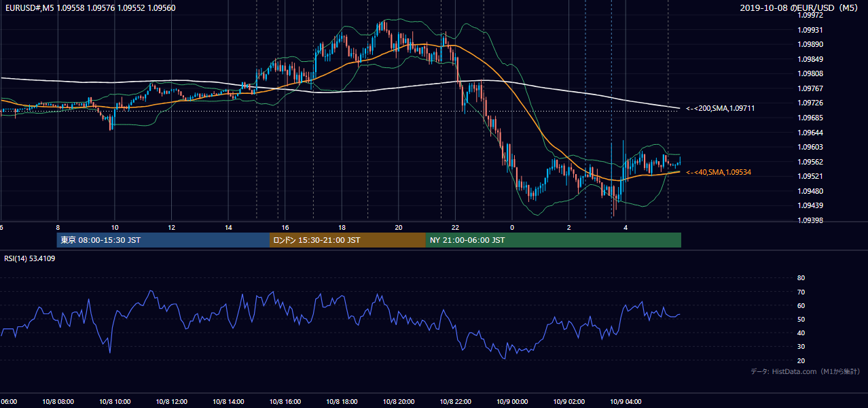Click price level 1.09480 on the scale
The width and height of the screenshot is (868, 408).
(810, 191)
